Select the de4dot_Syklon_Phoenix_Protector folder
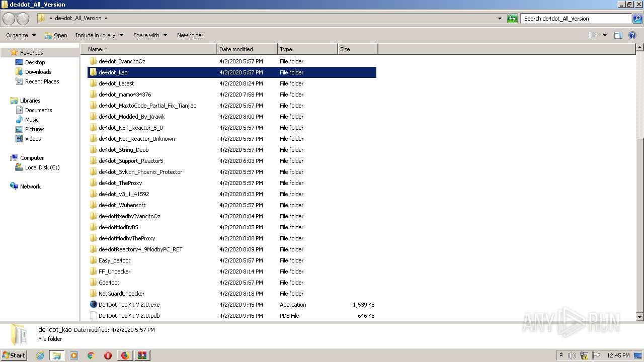Viewport: 644px width, 362px height. pos(232,172)
